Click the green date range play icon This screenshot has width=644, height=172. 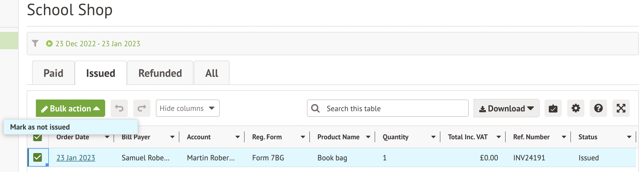pos(49,44)
